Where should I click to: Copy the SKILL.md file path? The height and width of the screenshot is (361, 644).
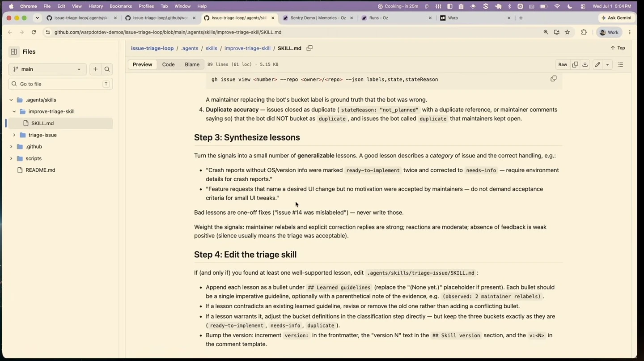pyautogui.click(x=309, y=48)
